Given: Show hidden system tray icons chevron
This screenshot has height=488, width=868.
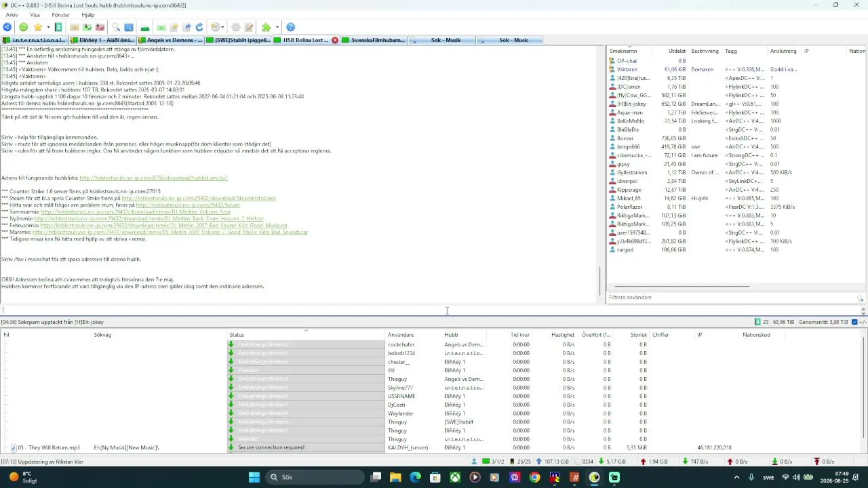Looking at the screenshot, I should 736,477.
